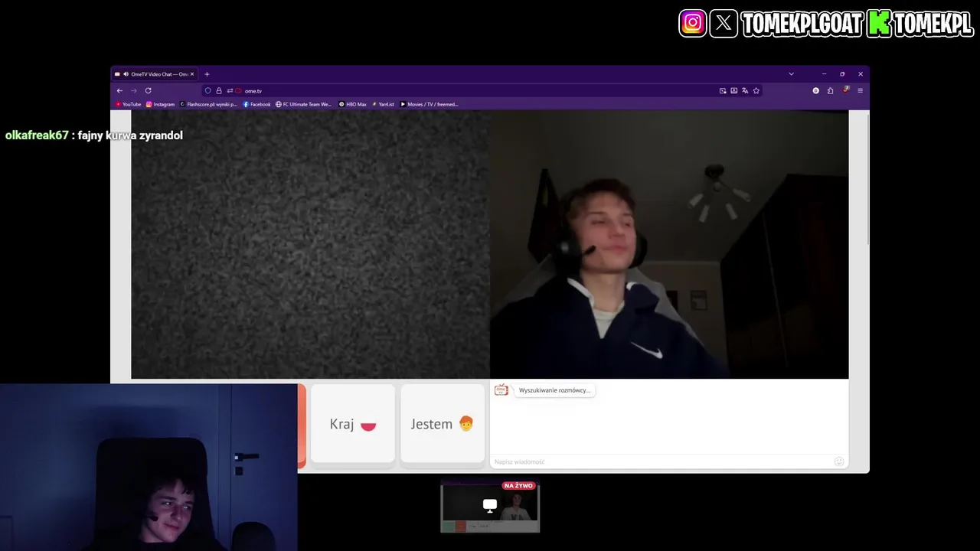
Task: Click your own webcam video panel
Action: click(669, 244)
